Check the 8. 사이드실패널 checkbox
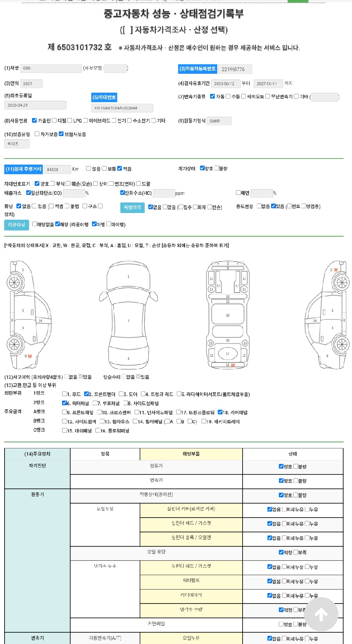 125,403
